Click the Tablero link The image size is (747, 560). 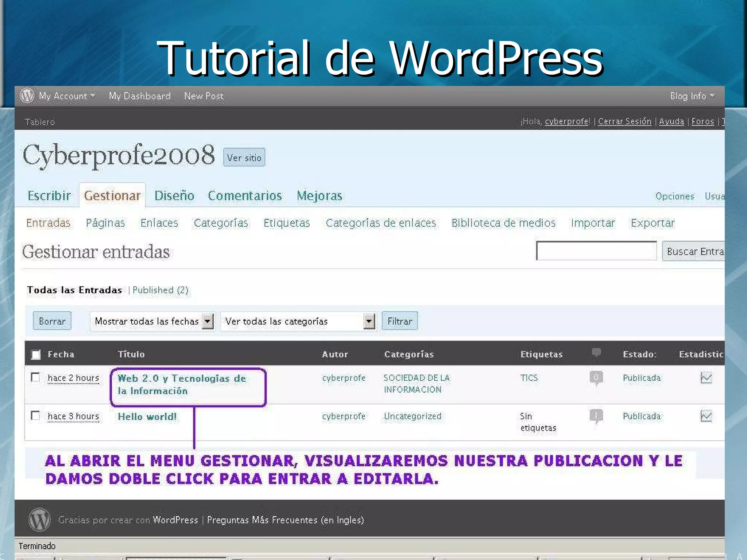click(x=40, y=122)
